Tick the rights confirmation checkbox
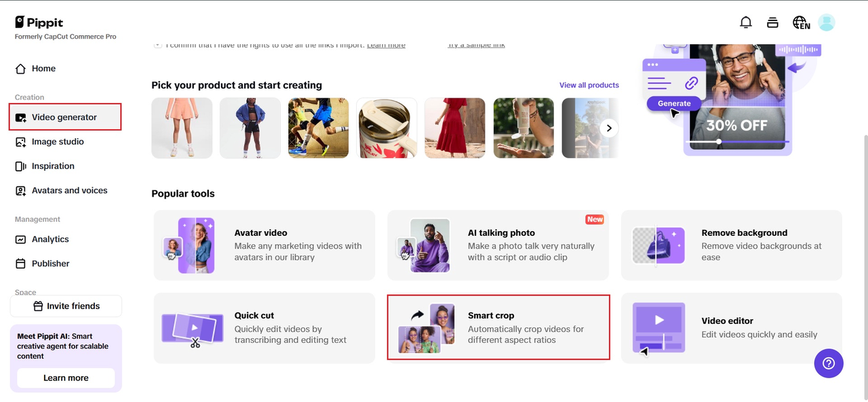868x402 pixels. tap(157, 45)
